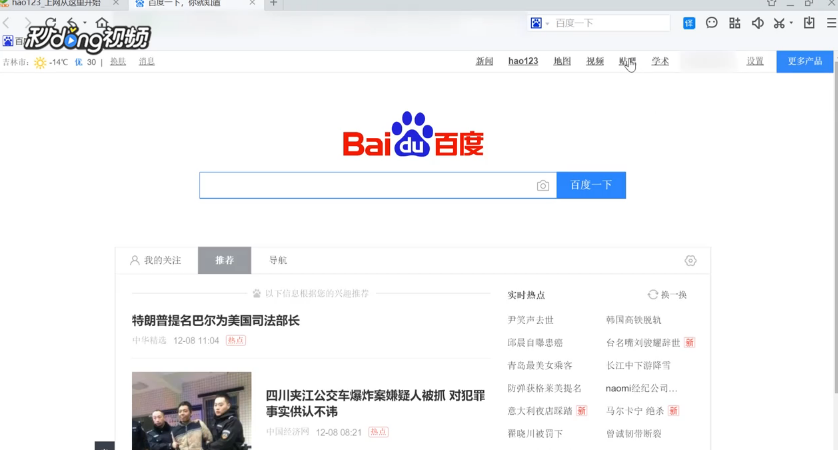The height and width of the screenshot is (450, 838).
Task: Open the hao123 link in Baidu header
Action: click(x=523, y=61)
